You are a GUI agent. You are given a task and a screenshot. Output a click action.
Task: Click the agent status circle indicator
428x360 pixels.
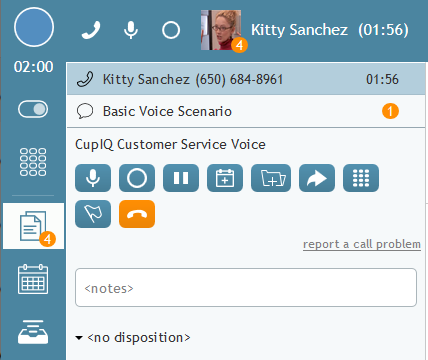click(34, 27)
